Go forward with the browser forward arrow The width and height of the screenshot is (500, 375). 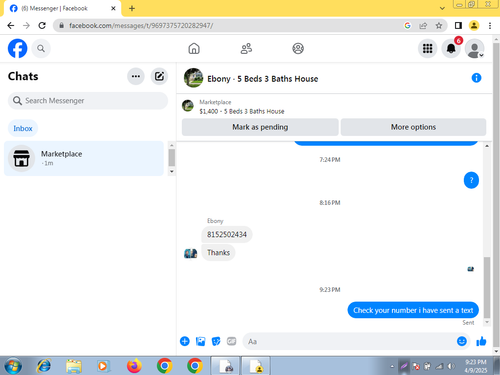pos(26,26)
